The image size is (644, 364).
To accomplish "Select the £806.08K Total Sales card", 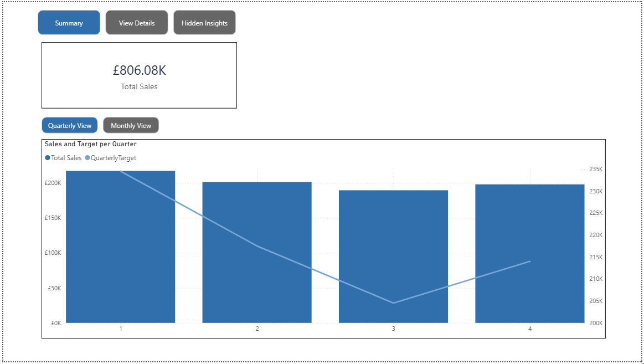I will (x=139, y=75).
